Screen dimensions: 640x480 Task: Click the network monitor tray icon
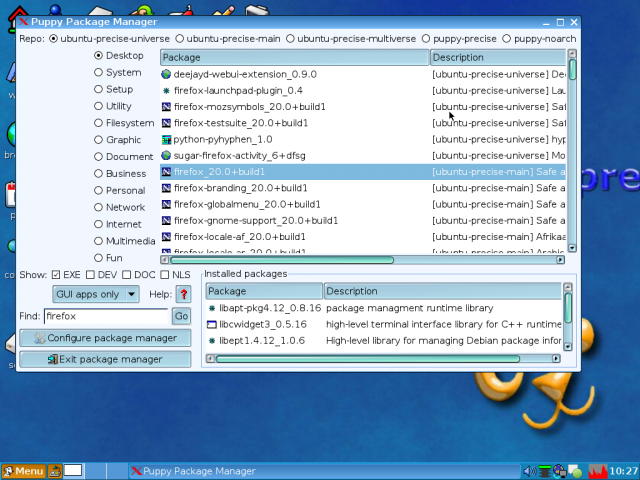[x=544, y=471]
